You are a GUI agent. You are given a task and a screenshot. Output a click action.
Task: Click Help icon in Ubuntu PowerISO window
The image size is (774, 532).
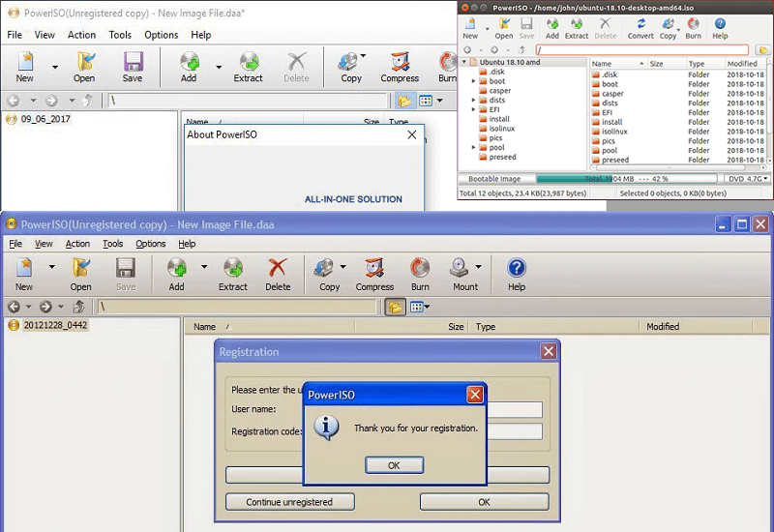[x=720, y=23]
